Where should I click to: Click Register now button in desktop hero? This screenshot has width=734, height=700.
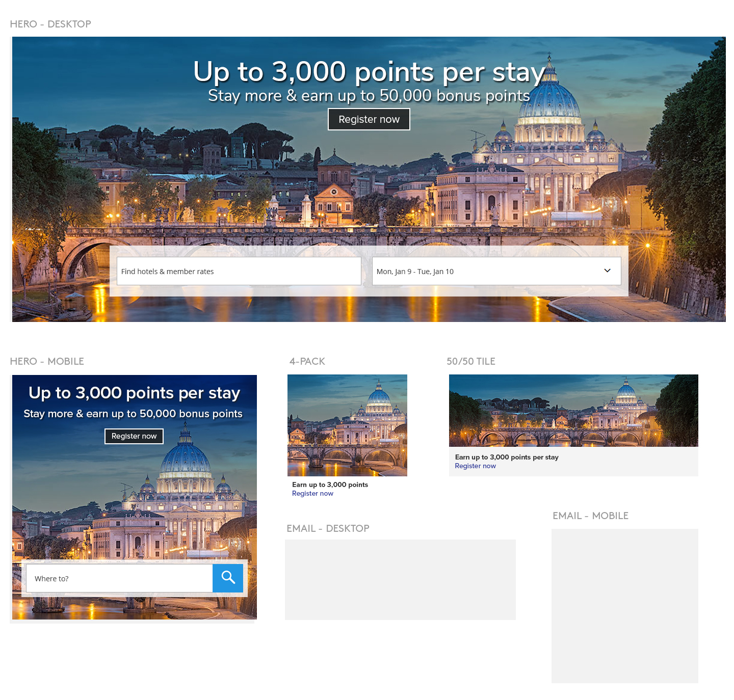[369, 119]
